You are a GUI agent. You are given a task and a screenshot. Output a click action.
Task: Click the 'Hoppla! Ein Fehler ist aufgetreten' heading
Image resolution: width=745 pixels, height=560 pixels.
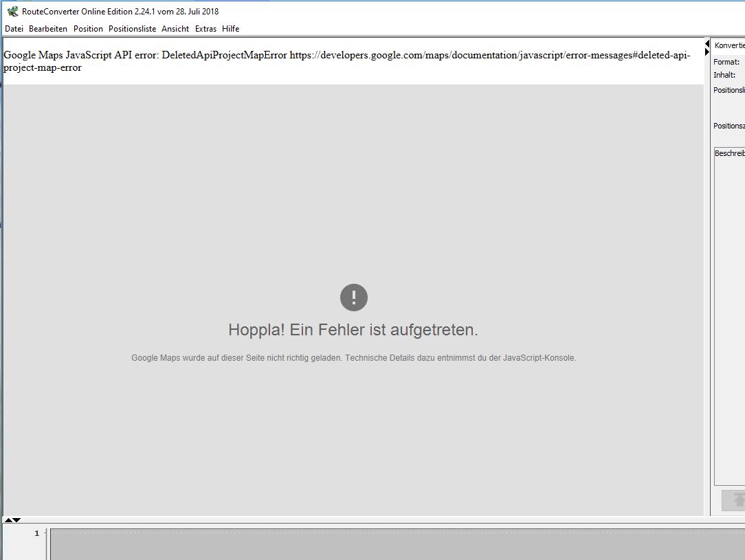(x=353, y=330)
